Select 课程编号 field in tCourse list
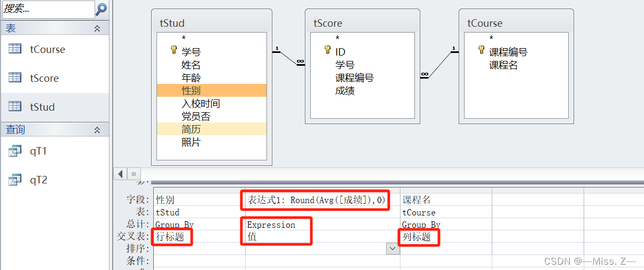The height and width of the screenshot is (270, 644). click(516, 52)
